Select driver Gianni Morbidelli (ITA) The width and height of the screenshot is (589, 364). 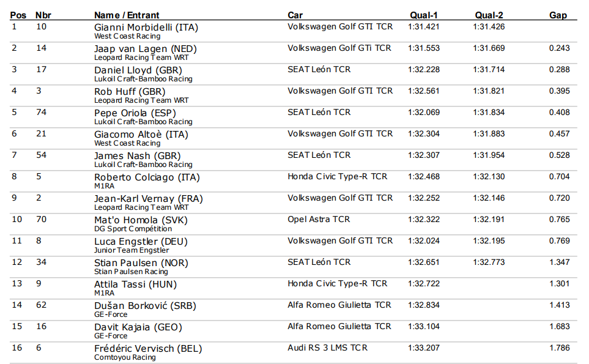(146, 28)
